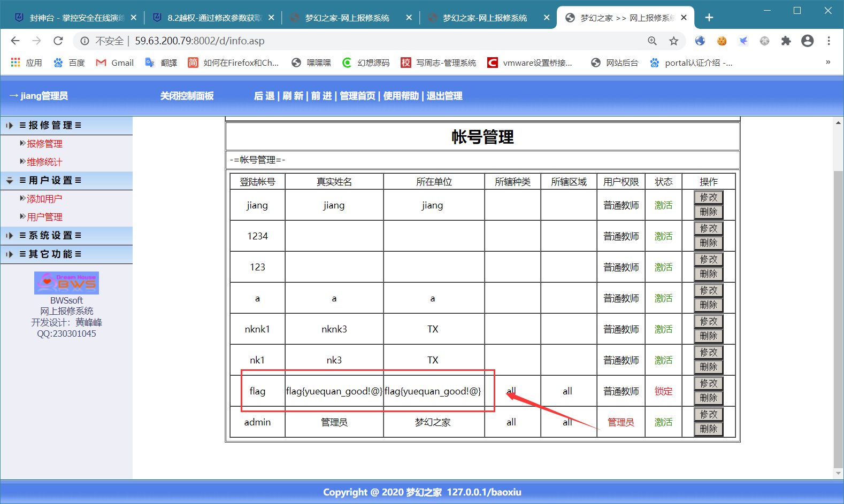Image resolution: width=844 pixels, height=504 pixels.
Task: Click 前进 in the header navigation
Action: (x=321, y=96)
